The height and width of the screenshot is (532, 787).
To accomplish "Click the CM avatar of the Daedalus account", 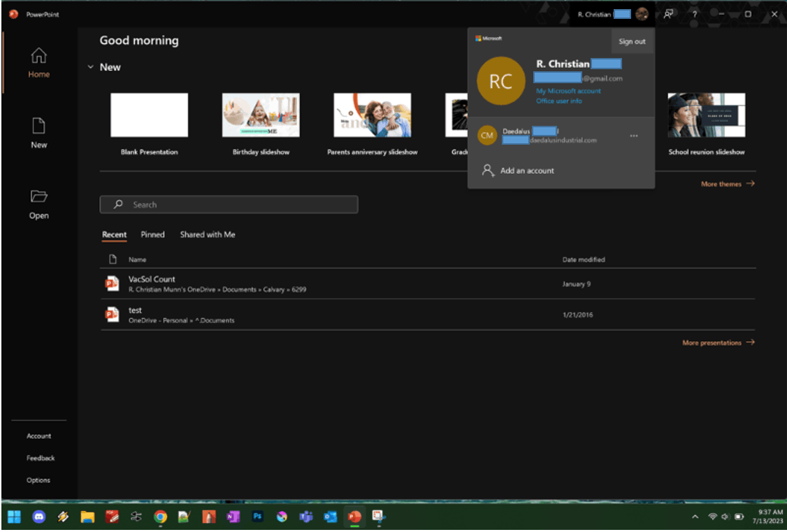I will 487,136.
